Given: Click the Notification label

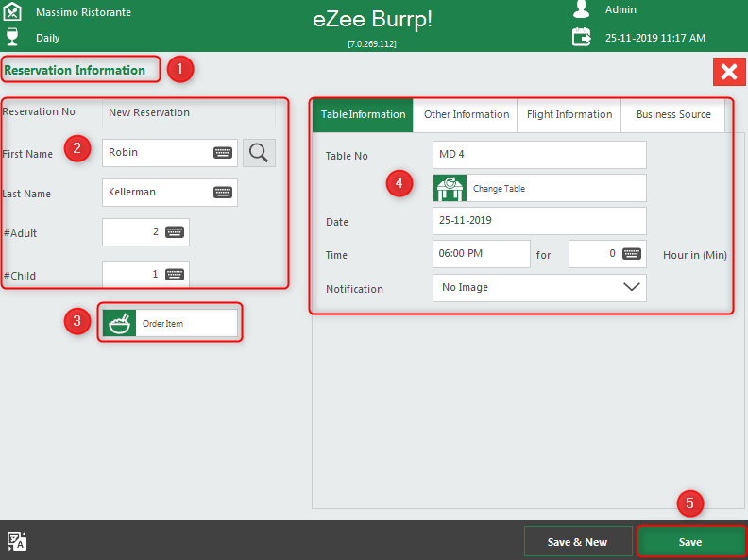Looking at the screenshot, I should coord(354,289).
